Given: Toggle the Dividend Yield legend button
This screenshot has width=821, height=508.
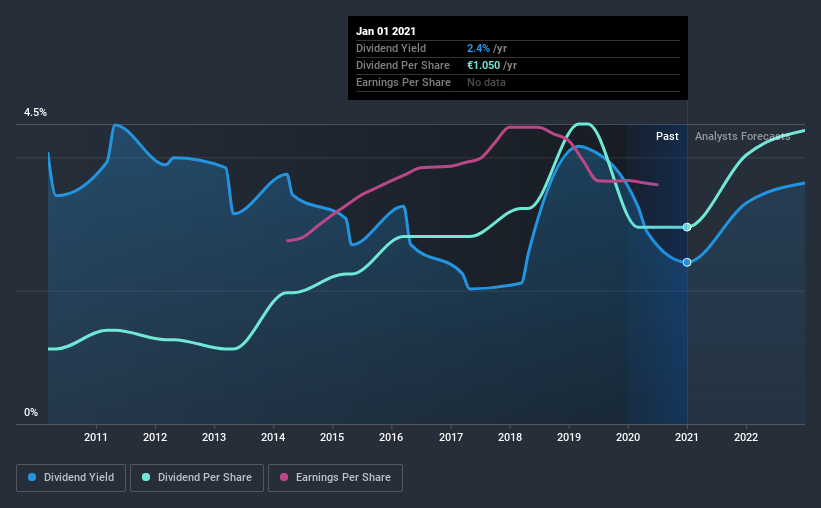Looking at the screenshot, I should click(x=71, y=478).
